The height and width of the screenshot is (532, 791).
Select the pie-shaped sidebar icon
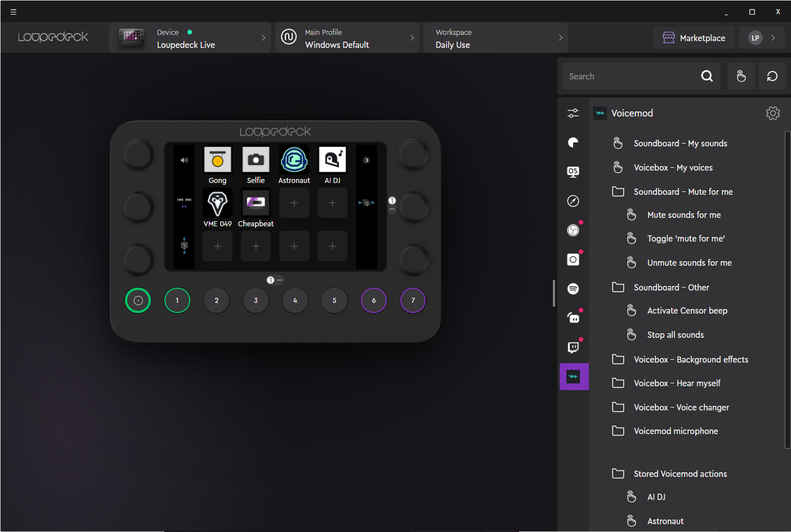click(573, 142)
